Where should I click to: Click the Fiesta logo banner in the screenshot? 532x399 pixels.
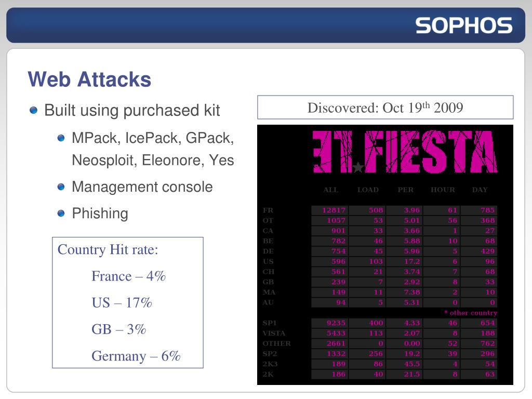[x=405, y=152]
